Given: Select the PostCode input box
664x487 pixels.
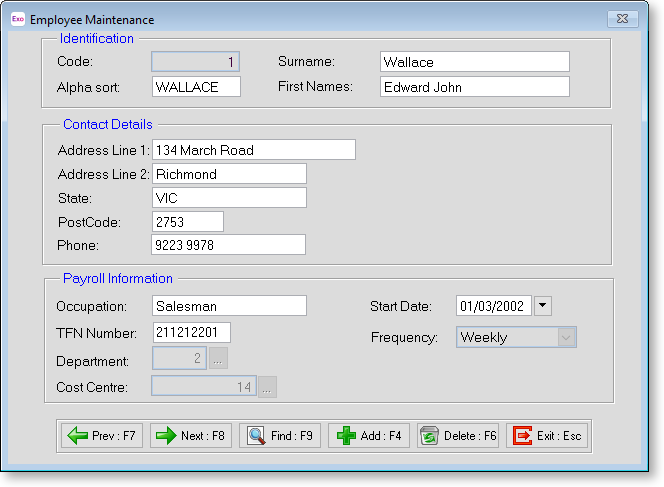Looking at the screenshot, I should 187,221.
